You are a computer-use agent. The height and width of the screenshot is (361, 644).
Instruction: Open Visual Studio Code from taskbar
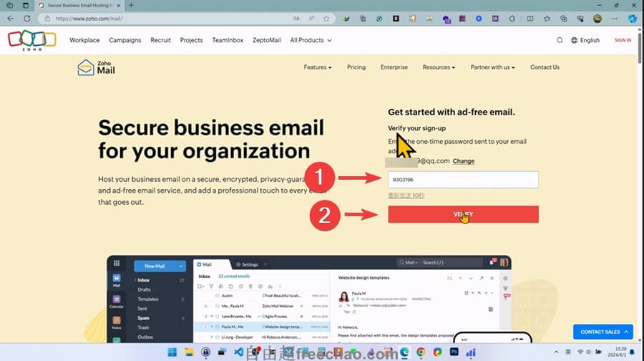tap(240, 352)
